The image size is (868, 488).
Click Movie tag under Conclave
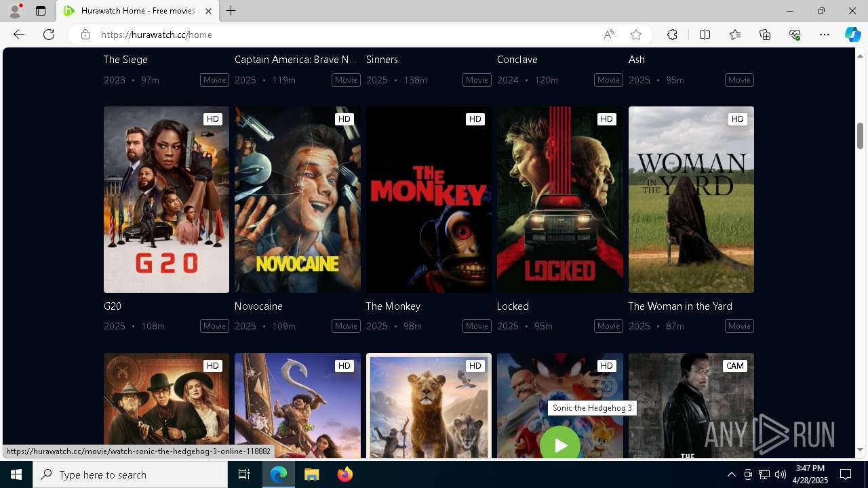[x=608, y=80]
